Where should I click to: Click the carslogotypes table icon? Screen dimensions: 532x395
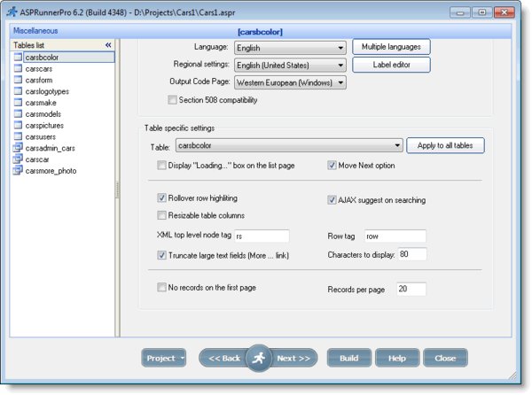(18, 91)
